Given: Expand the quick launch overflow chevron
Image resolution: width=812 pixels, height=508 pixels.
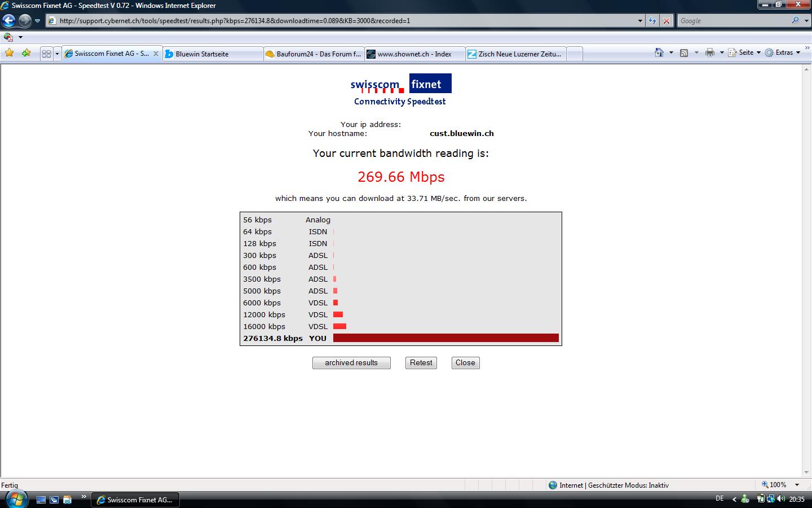Looking at the screenshot, I should point(84,497).
